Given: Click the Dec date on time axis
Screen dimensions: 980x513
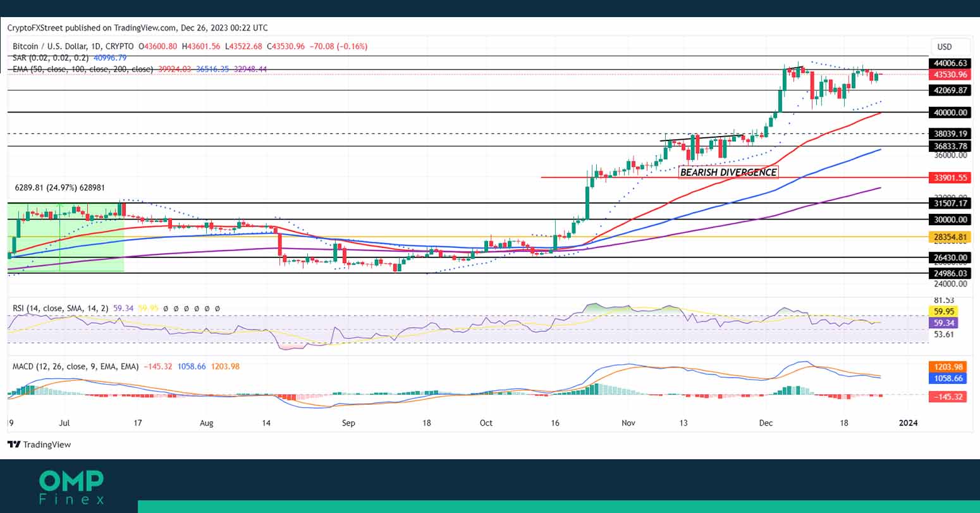Looking at the screenshot, I should 766,423.
